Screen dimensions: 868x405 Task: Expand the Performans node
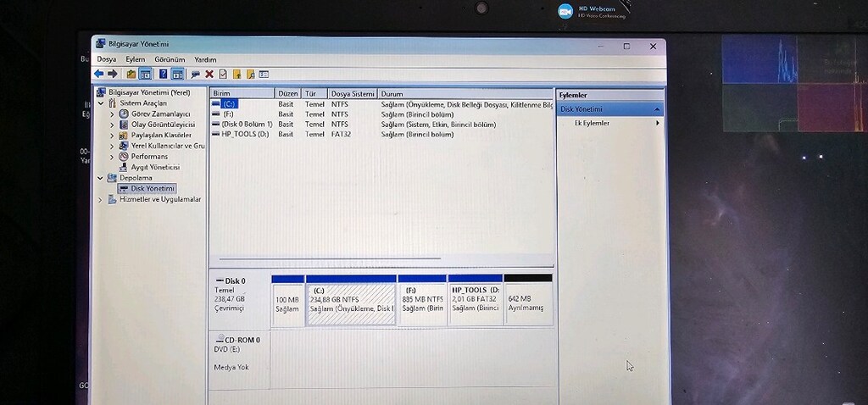[112, 157]
